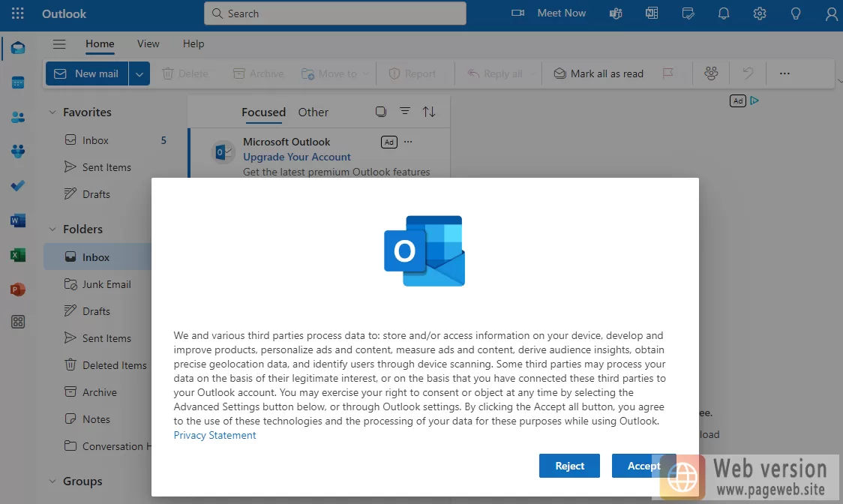Open the Reply all dropdown arrow
Image resolution: width=843 pixels, height=504 pixels.
532,73
